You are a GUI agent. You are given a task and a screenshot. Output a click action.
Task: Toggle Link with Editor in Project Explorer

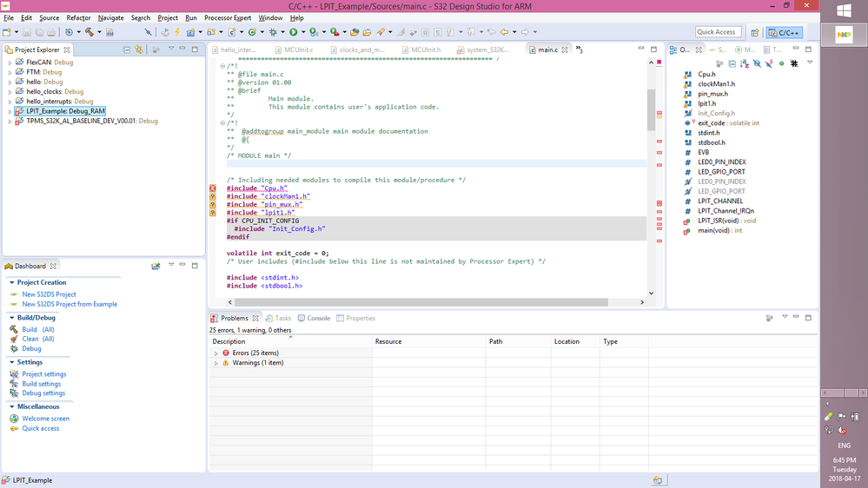(x=139, y=49)
